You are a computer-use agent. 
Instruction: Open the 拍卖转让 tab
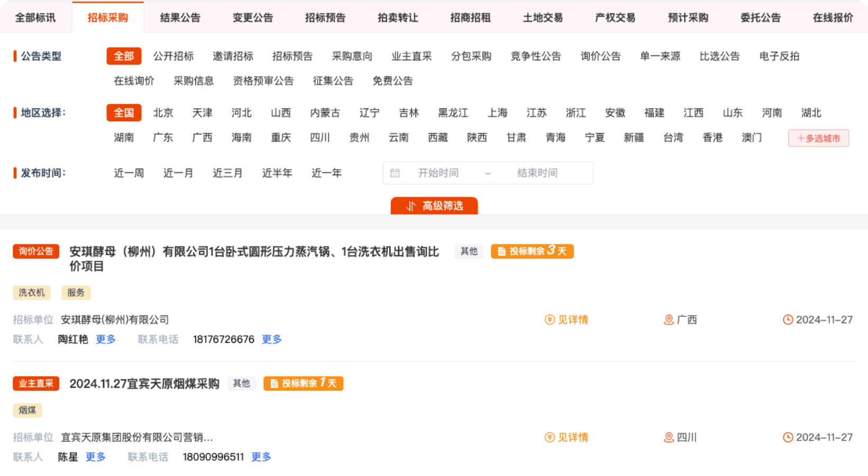pyautogui.click(x=397, y=17)
